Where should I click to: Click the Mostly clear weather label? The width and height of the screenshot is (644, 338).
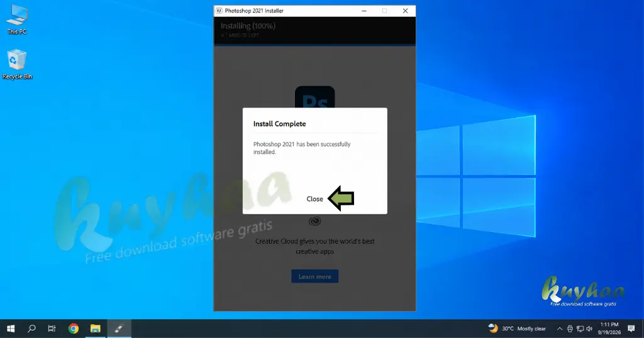[531, 329]
